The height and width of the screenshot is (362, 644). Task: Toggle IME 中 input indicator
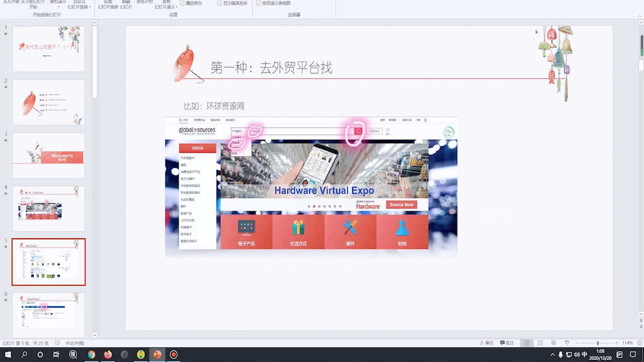(584, 354)
